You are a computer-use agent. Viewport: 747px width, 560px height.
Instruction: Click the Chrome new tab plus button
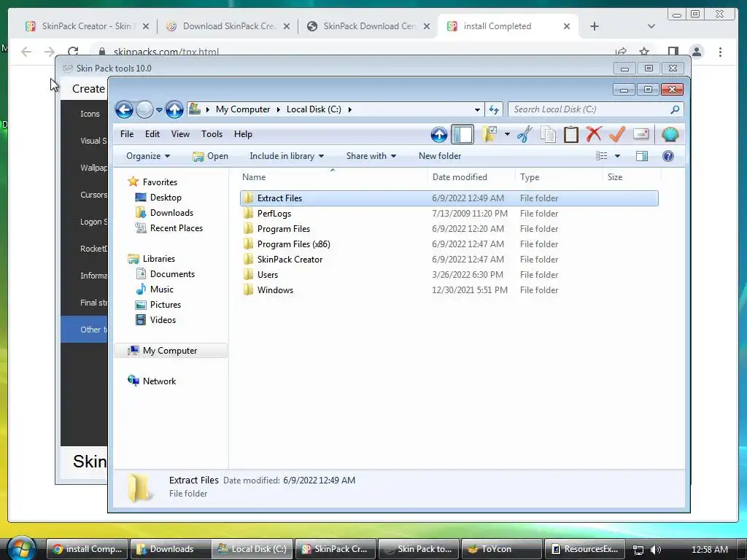pos(594,26)
